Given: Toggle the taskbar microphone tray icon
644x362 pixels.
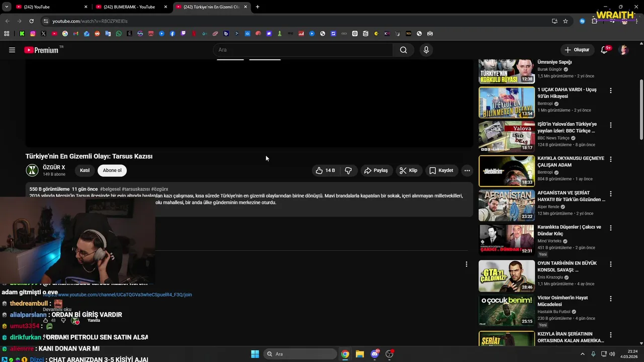Looking at the screenshot, I should [593, 354].
